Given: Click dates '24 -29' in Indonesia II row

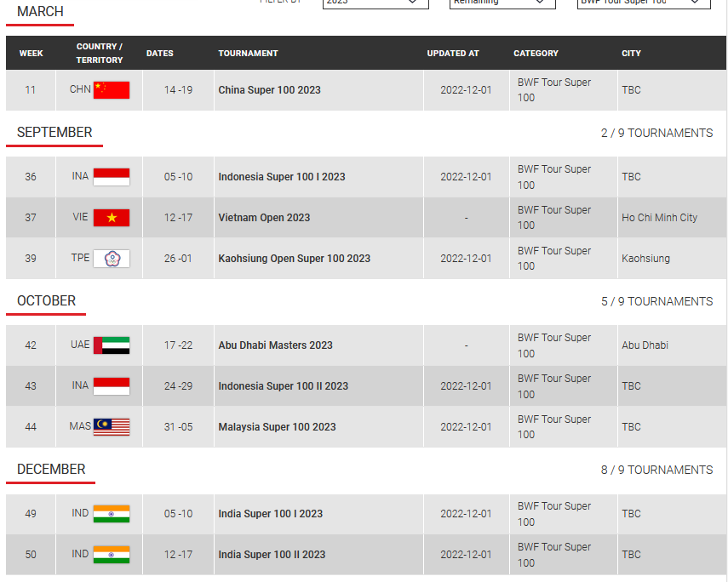Looking at the screenshot, I should (178, 386).
